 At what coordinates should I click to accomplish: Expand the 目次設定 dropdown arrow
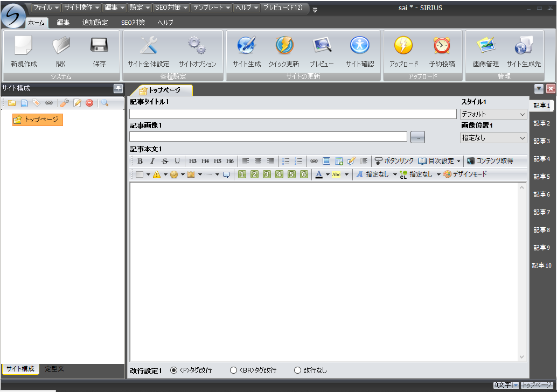458,161
